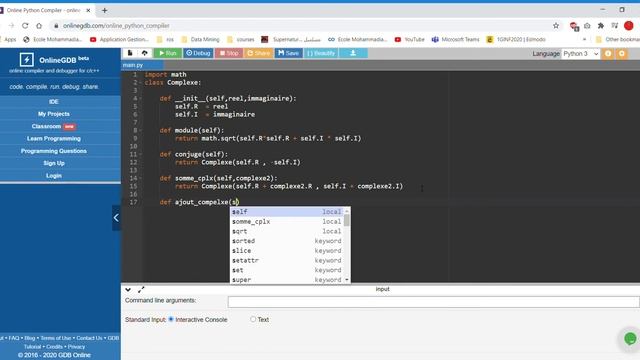Fold the __init__ method at line 4
Screen dimensions: 640x360
click(140, 98)
